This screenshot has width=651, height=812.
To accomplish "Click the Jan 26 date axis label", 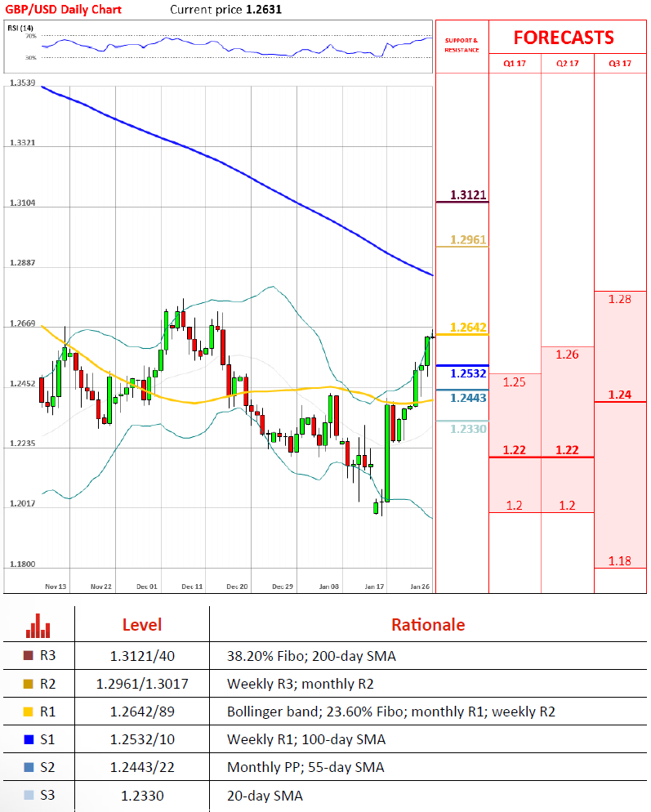I will coord(420,587).
